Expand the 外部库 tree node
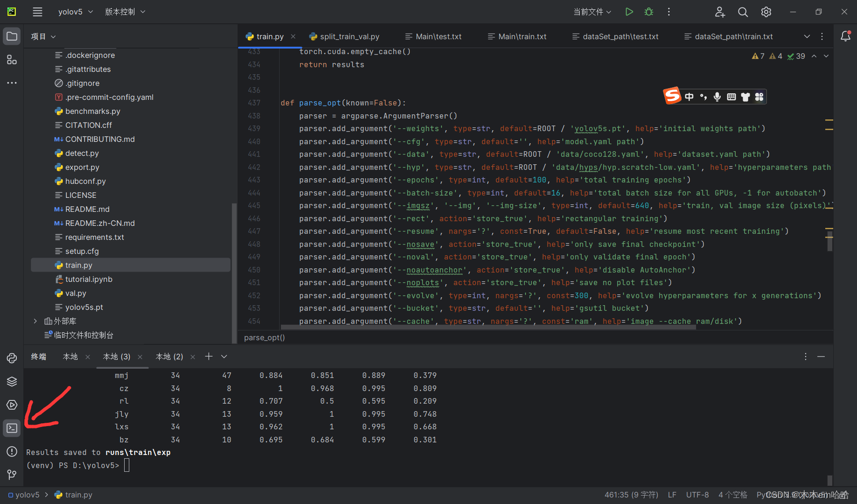 pos(35,321)
